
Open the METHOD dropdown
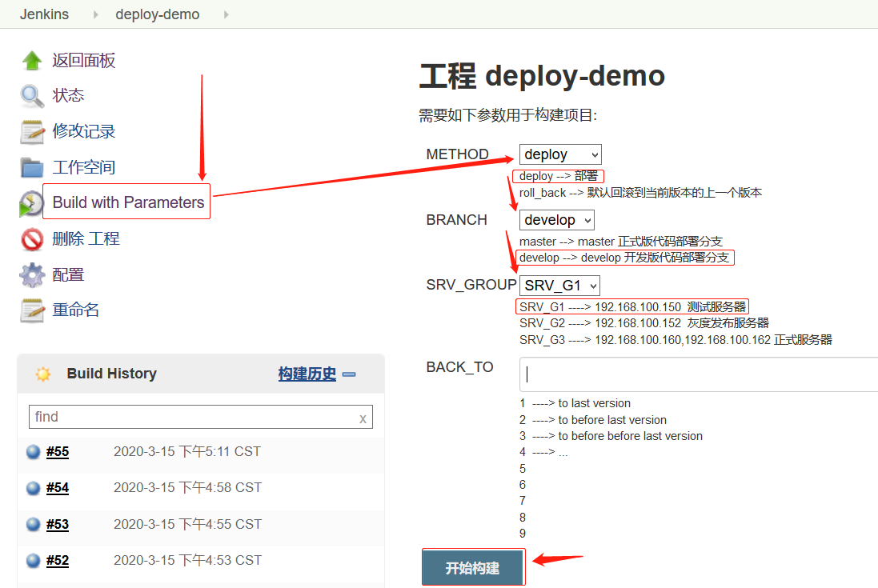560,154
